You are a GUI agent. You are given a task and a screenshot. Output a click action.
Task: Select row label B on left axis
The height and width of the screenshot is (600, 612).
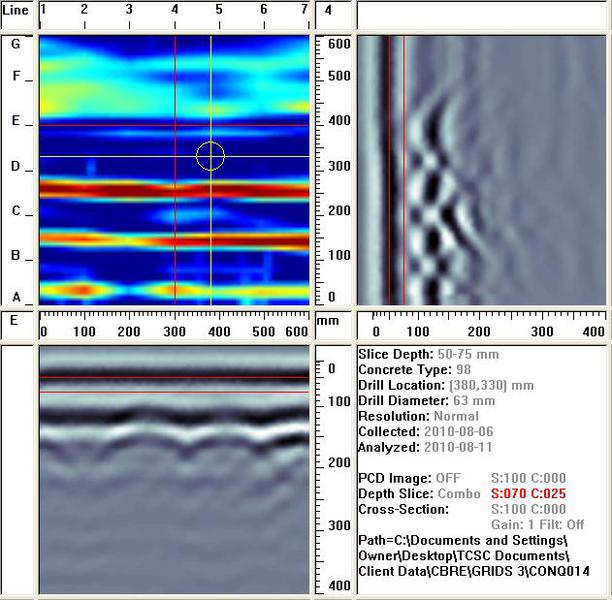[15, 255]
